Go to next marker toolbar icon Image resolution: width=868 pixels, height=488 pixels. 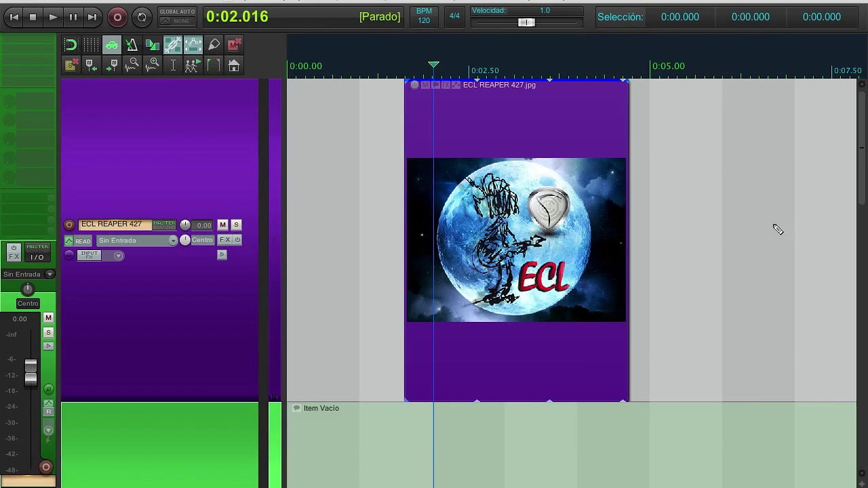point(113,65)
